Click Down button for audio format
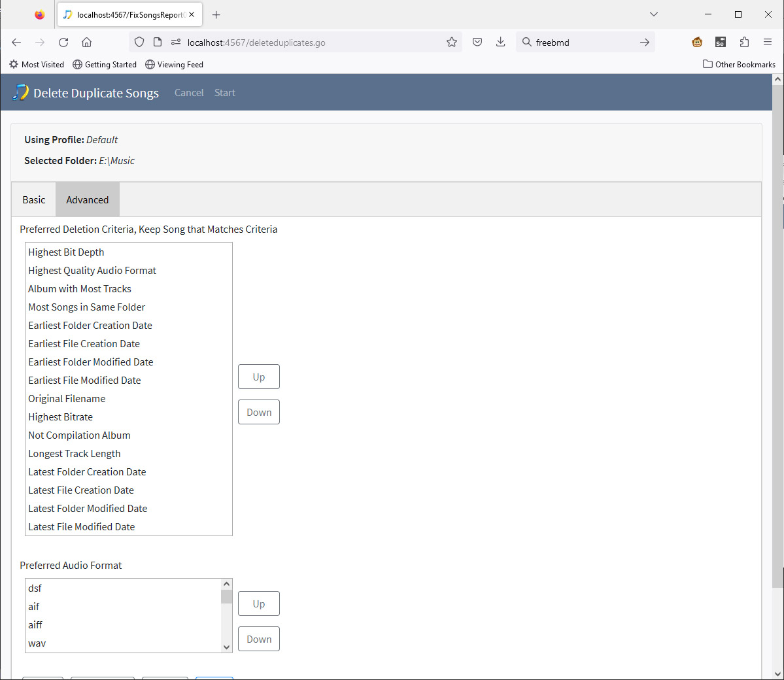 (259, 639)
